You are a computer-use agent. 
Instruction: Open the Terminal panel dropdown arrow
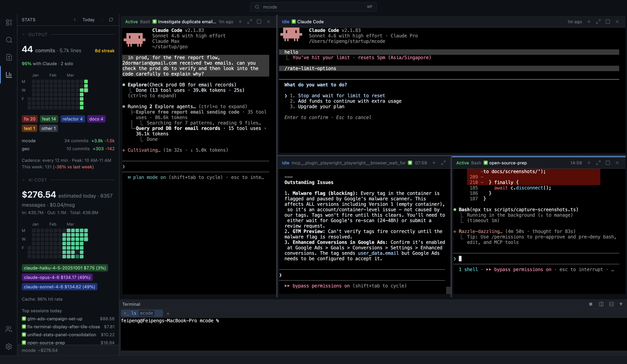tap(621, 304)
